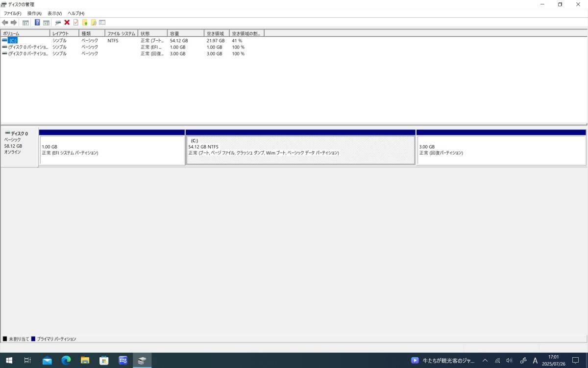Open Properties with the checkmark sheet icon
588x368 pixels.
pos(76,23)
